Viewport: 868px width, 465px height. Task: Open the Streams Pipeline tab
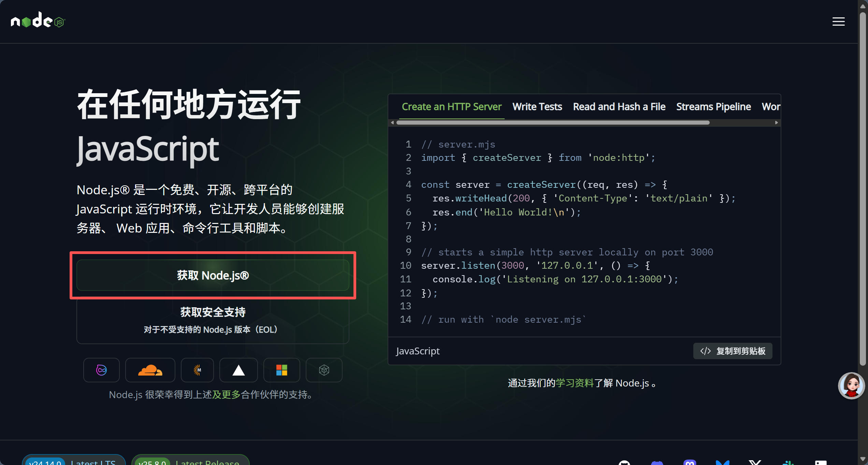tap(713, 107)
